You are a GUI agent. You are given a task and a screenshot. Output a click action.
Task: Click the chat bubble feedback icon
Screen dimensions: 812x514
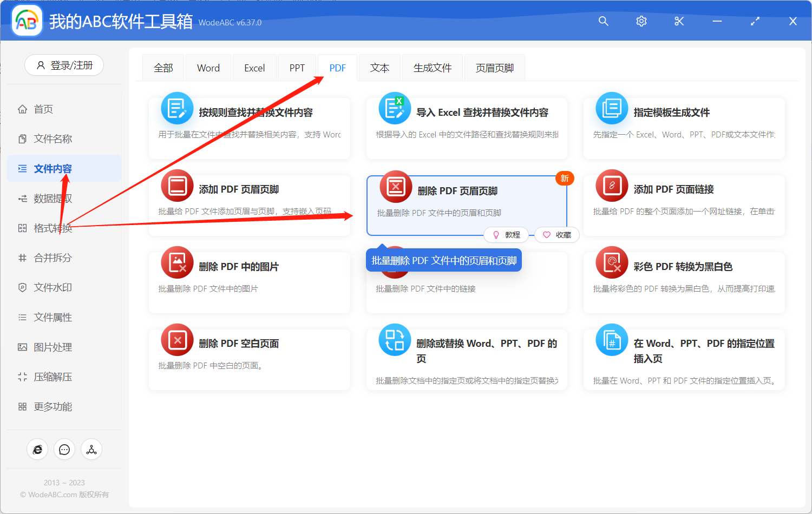click(x=64, y=450)
